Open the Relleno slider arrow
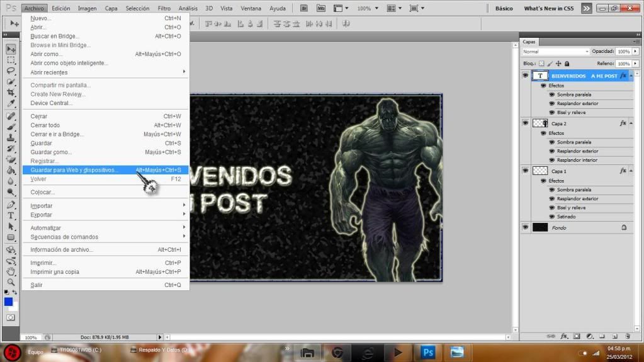This screenshot has width=644, height=362. pos(635,64)
